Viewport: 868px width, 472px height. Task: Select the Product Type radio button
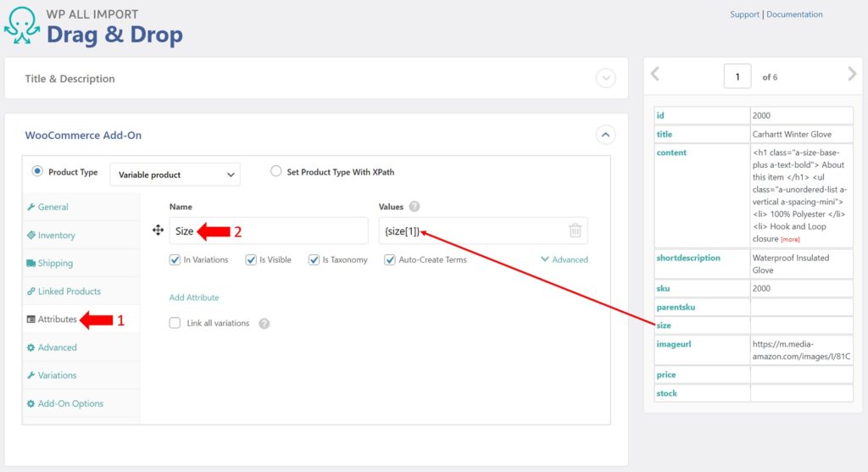click(37, 171)
